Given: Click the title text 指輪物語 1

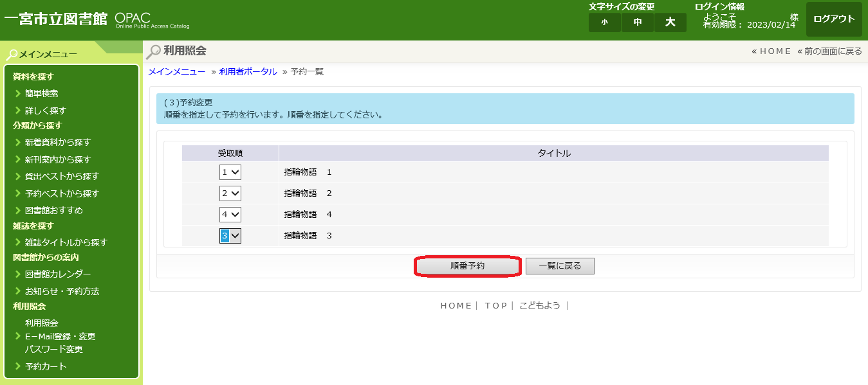Looking at the screenshot, I should (308, 172).
